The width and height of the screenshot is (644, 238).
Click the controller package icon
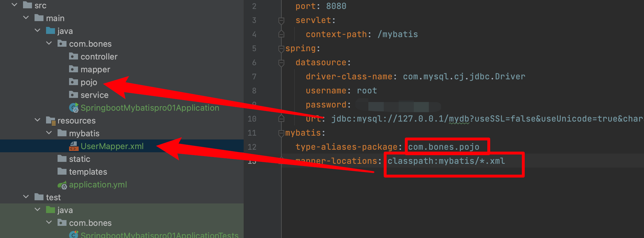[x=74, y=56]
